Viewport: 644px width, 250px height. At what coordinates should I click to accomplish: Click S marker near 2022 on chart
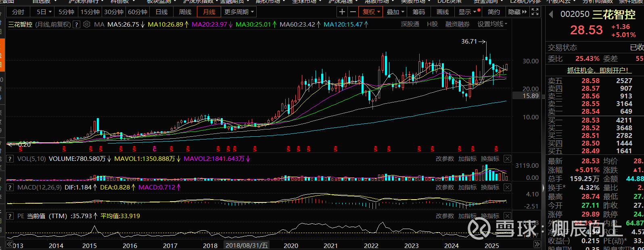[x=376, y=149]
